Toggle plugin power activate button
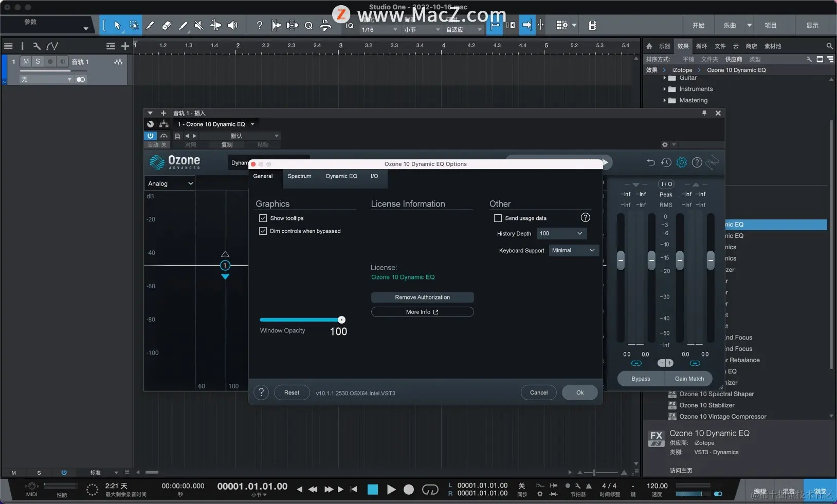837x504 pixels. coord(150,136)
